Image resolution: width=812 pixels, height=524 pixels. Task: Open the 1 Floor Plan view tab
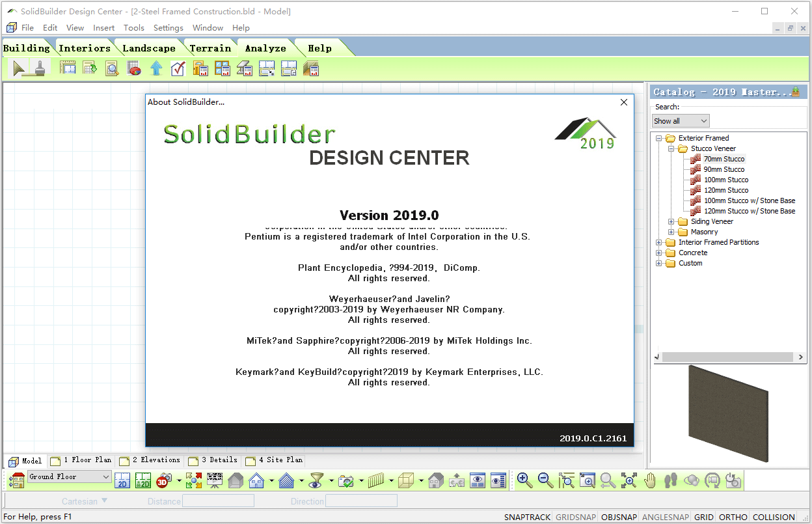pyautogui.click(x=81, y=460)
